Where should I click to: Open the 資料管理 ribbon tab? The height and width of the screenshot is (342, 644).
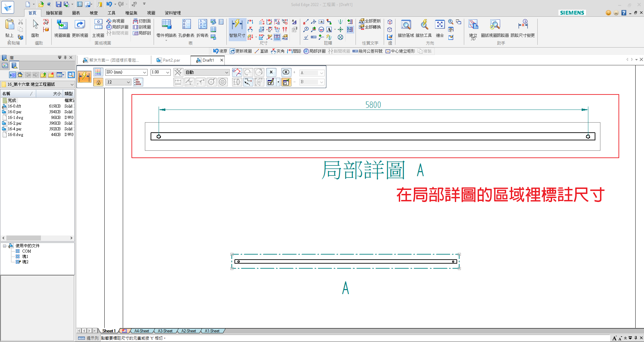pos(173,13)
